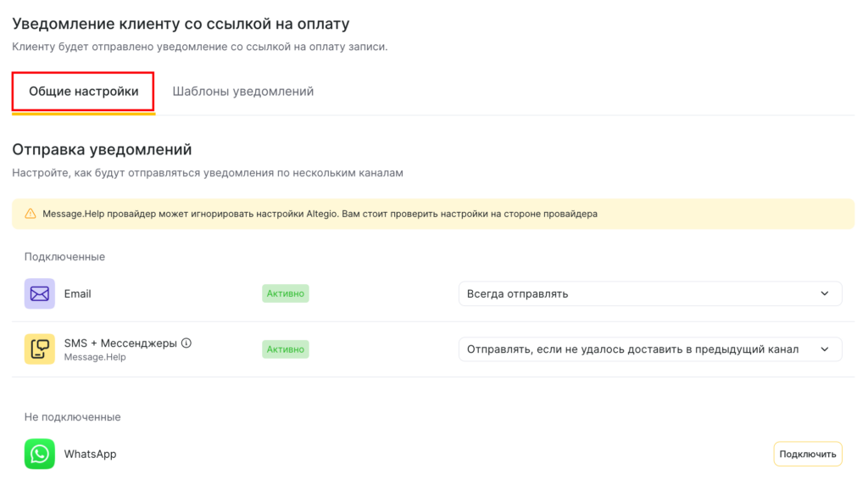Image resolution: width=868 pixels, height=491 pixels.
Task: Click the Message.Help provider subtitle
Action: (95, 358)
